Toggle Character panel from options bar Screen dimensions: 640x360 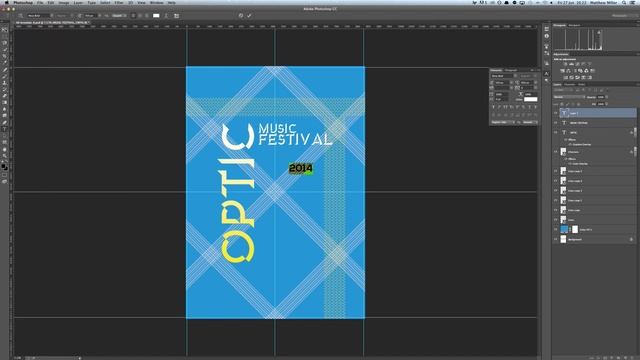pyautogui.click(x=176, y=16)
